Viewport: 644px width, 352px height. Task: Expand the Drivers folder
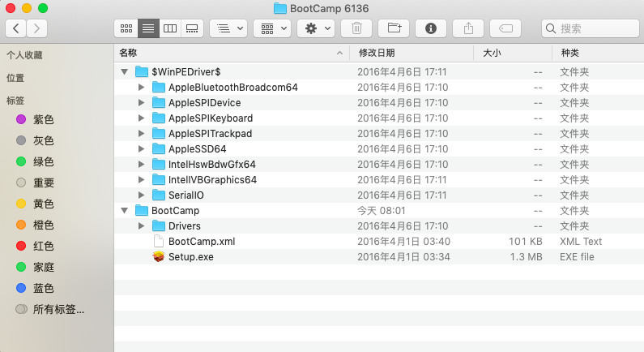141,226
